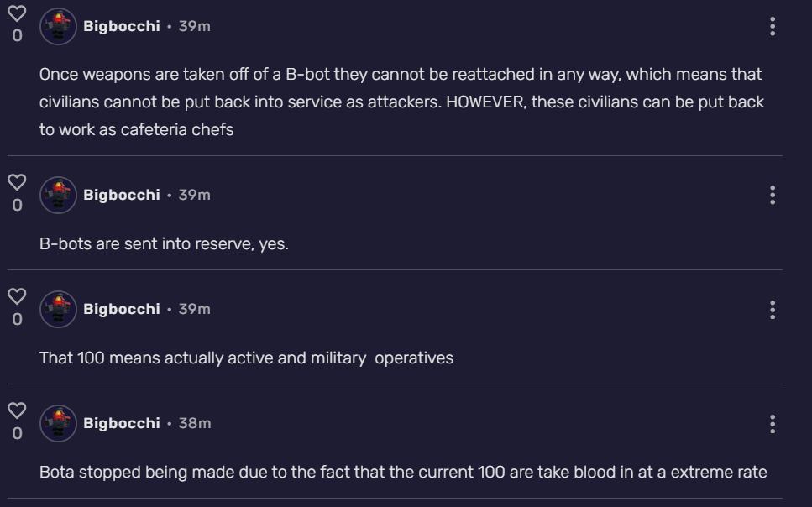Like the 'sent into reserve' comment

(x=17, y=182)
